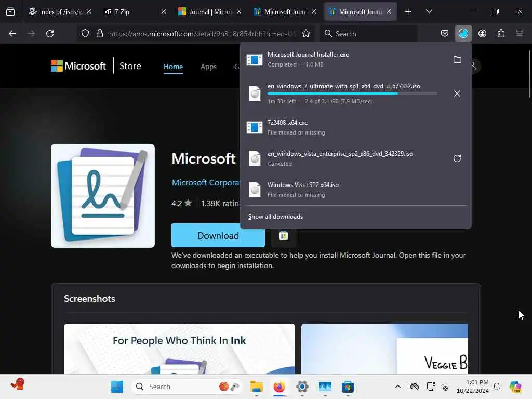532x399 pixels.
Task: Close the Index of /isos tab
Action: coord(89,12)
